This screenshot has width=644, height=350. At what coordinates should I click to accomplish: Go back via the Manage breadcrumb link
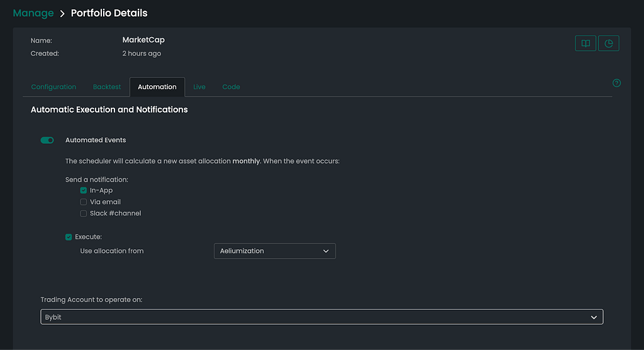33,13
